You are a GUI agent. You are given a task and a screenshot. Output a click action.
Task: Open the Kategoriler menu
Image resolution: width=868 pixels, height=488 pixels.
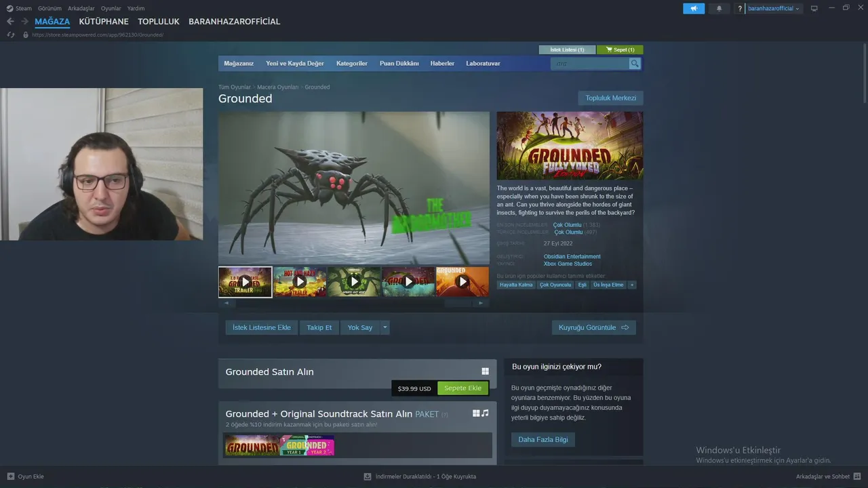[352, 63]
